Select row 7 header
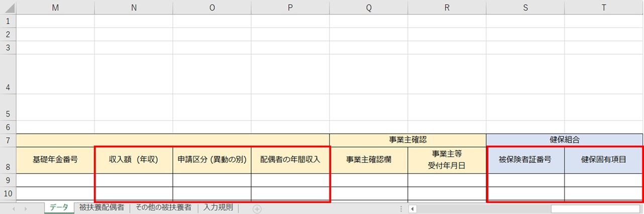The image size is (644, 214). point(8,140)
